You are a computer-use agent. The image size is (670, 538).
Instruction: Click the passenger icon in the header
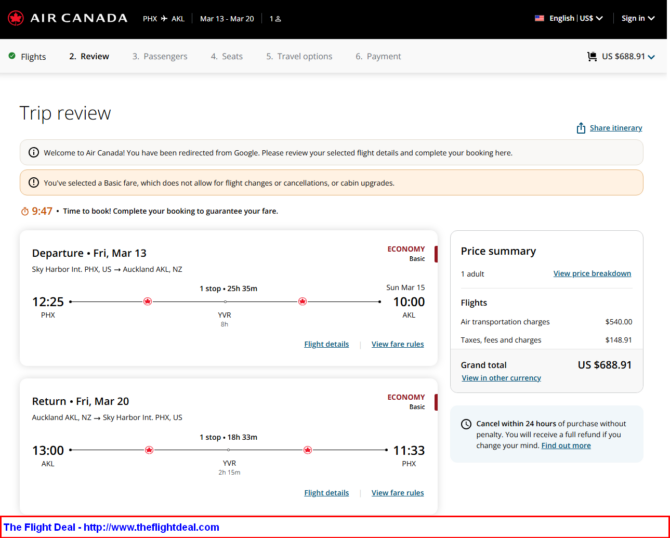(x=276, y=18)
